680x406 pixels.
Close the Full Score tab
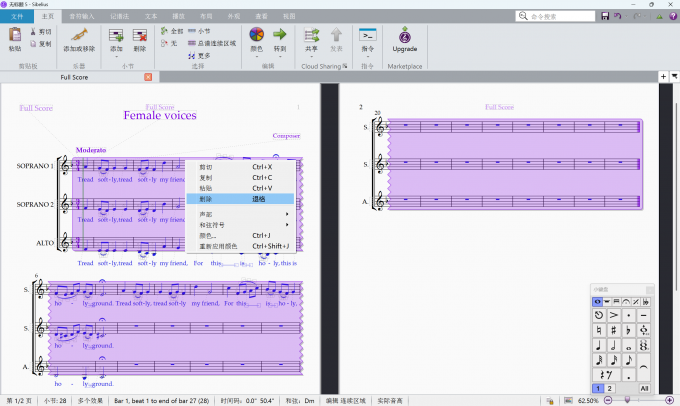pyautogui.click(x=148, y=77)
